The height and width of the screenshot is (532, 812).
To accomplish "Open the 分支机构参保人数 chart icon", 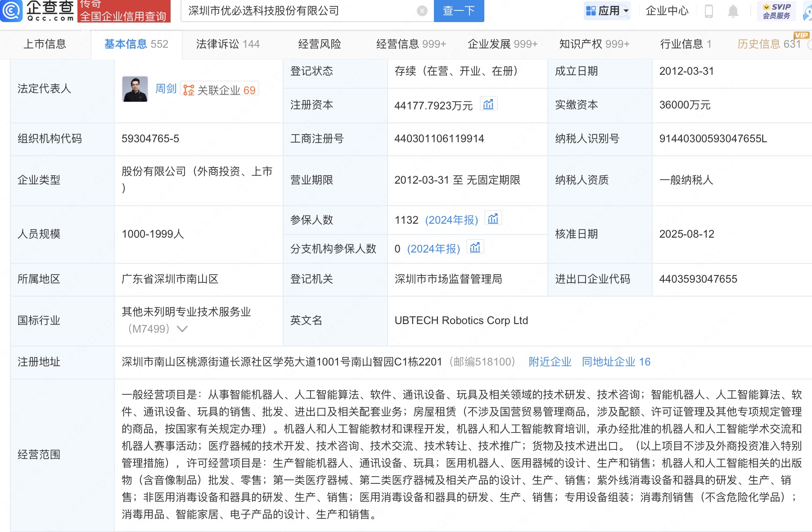I will click(475, 248).
